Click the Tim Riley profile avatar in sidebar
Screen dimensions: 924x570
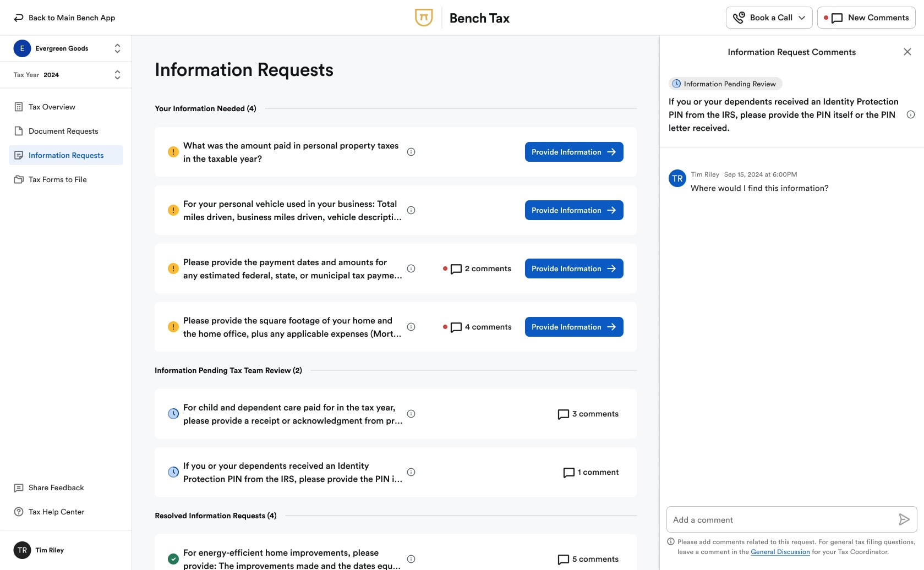point(22,550)
